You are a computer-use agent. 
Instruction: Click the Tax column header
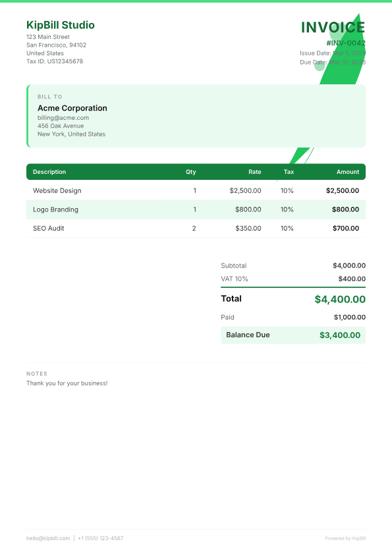tap(289, 172)
